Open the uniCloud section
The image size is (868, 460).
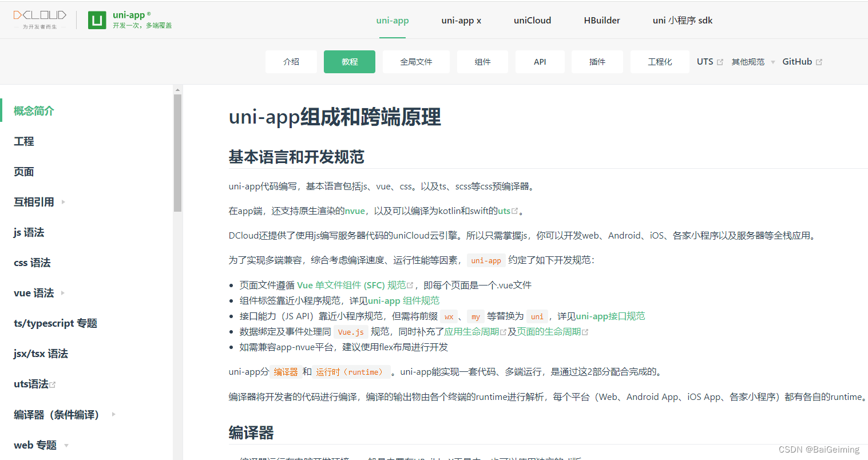(532, 20)
